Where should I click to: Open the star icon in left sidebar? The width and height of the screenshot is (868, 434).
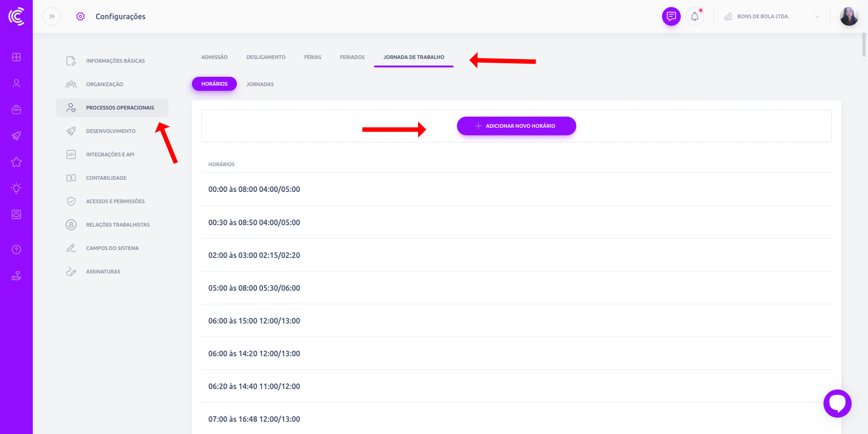tap(16, 162)
